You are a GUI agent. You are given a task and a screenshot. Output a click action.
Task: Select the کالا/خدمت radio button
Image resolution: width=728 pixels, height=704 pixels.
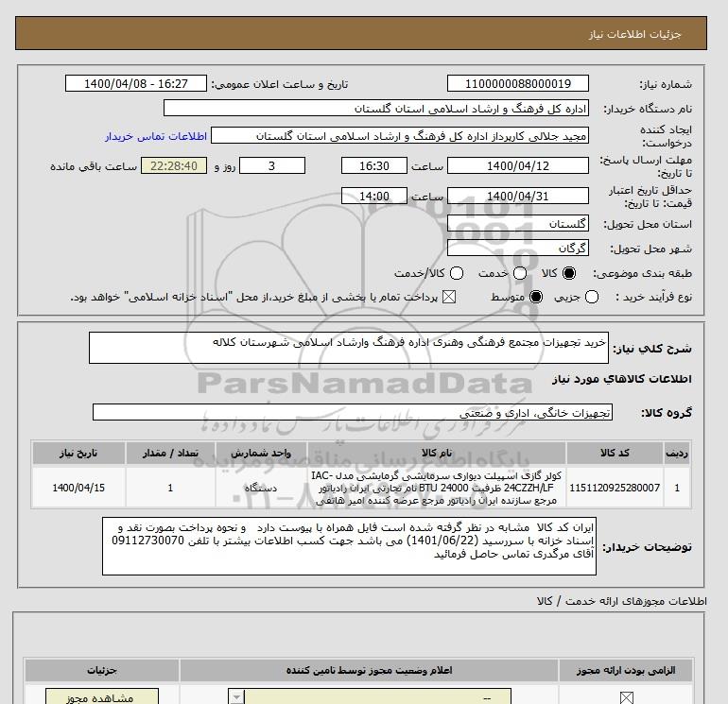click(x=457, y=273)
